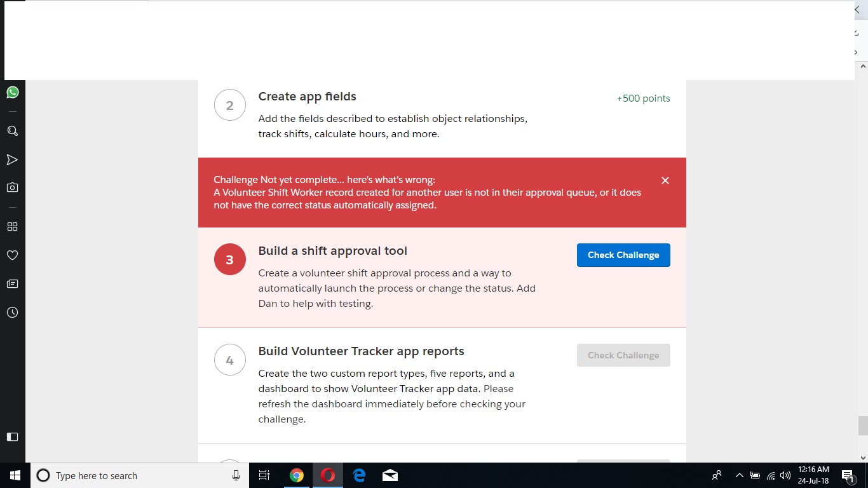Toggle the sidebar panel icon at bottom

tap(13, 437)
